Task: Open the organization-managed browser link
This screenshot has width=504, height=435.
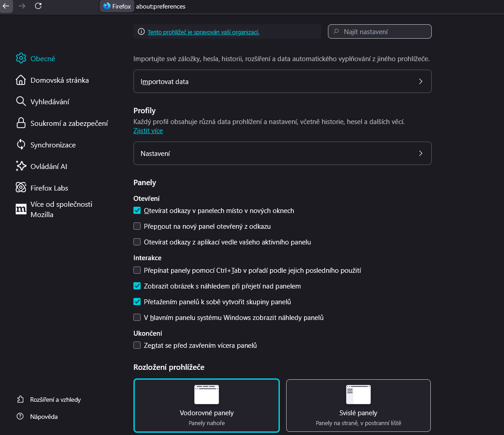Action: (203, 32)
